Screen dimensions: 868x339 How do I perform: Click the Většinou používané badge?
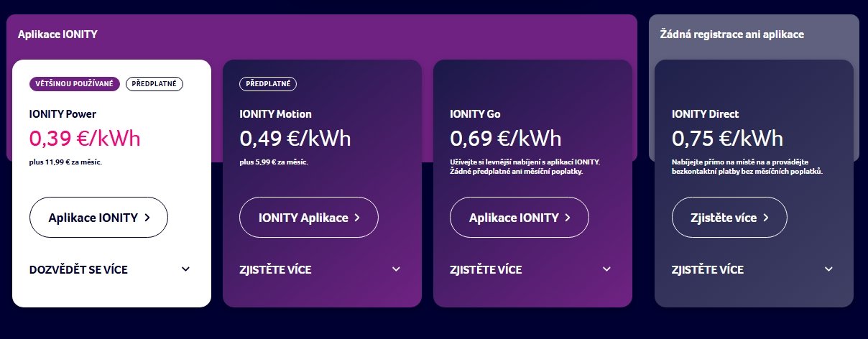pos(74,84)
